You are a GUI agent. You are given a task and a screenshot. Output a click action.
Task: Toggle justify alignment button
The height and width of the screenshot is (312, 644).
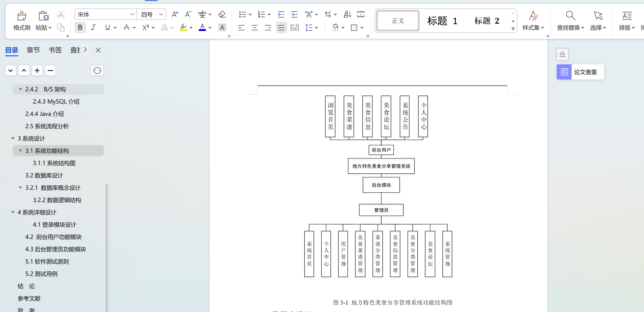coord(281,27)
